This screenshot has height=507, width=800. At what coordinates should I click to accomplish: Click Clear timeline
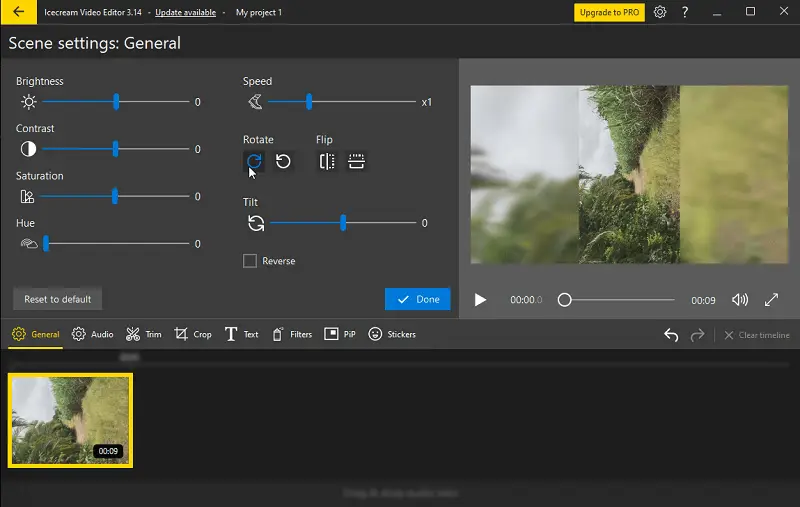click(757, 335)
